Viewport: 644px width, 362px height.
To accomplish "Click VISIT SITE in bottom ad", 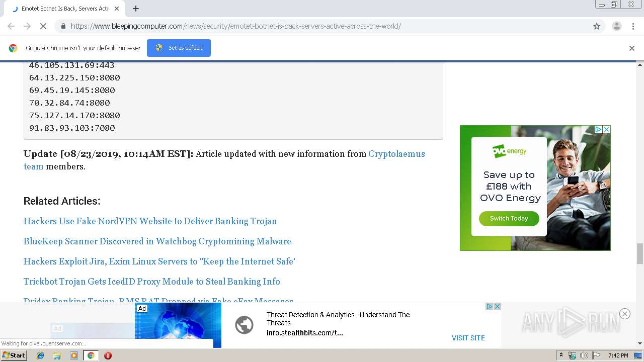I will click(x=468, y=338).
